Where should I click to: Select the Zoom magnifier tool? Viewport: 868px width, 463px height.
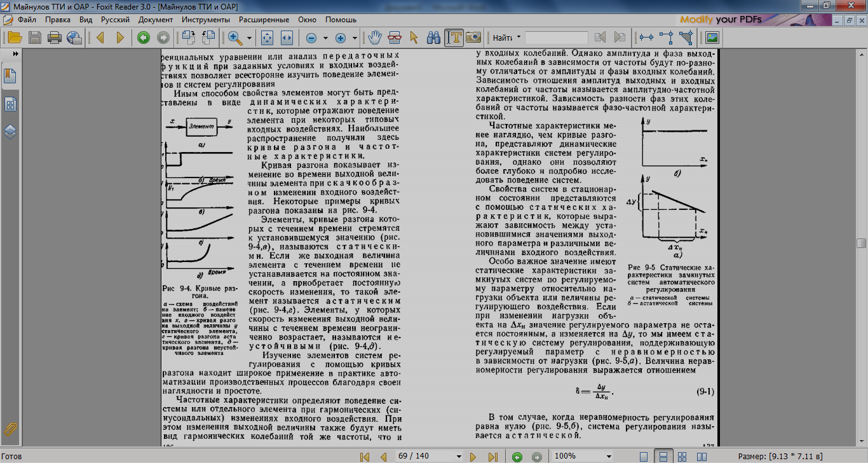[235, 38]
